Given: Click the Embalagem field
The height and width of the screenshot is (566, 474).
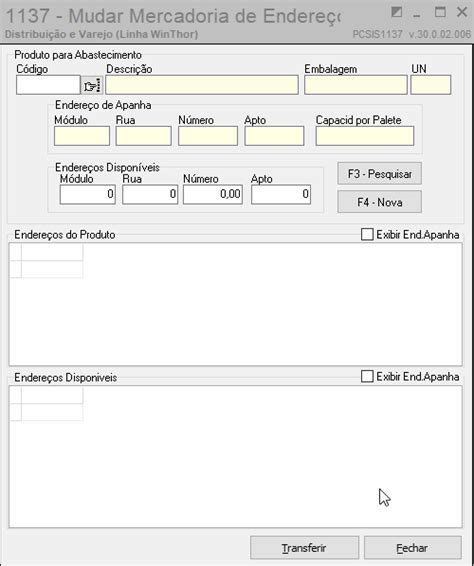Looking at the screenshot, I should [x=356, y=85].
